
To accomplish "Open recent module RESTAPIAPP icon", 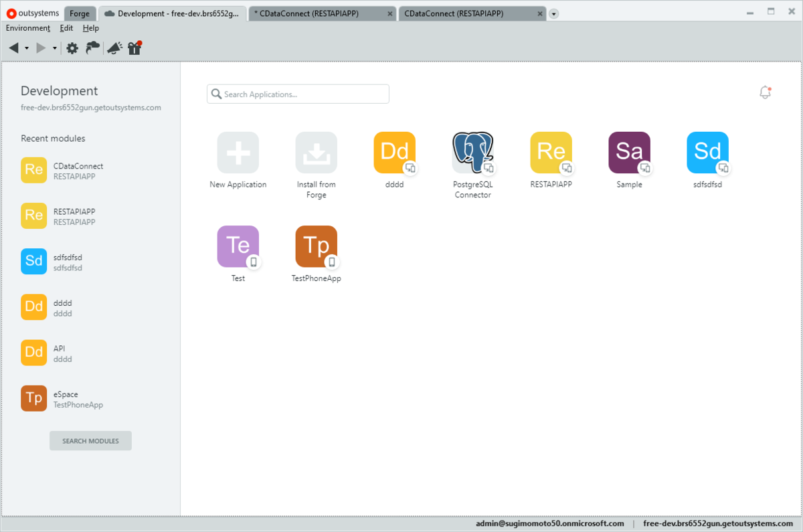I will [33, 215].
